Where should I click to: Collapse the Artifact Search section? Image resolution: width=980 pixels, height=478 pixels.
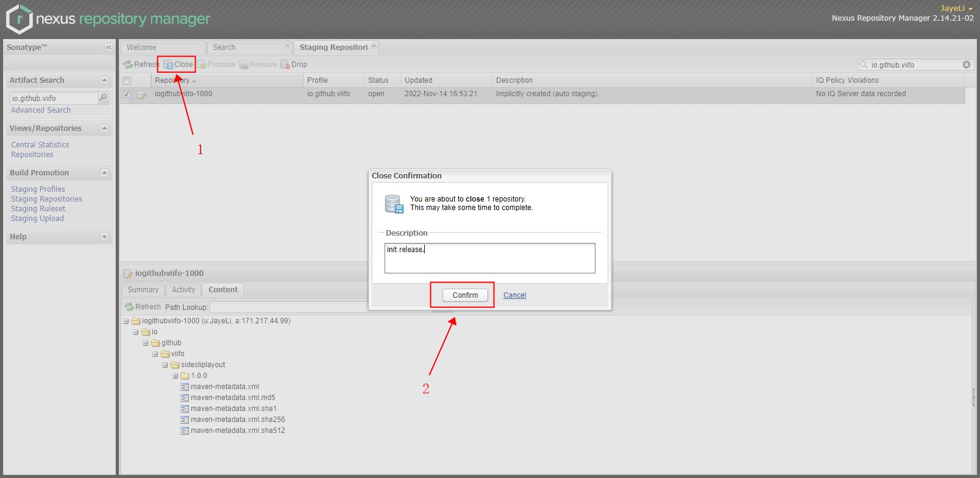click(104, 80)
